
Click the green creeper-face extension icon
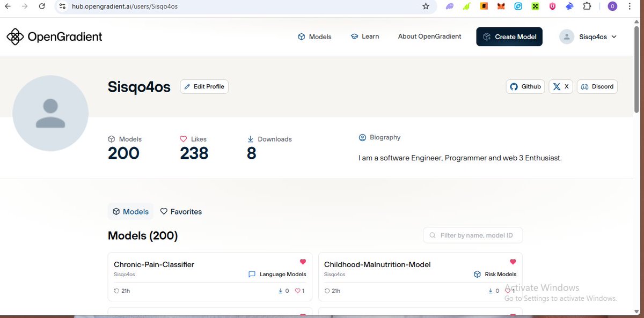(535, 6)
